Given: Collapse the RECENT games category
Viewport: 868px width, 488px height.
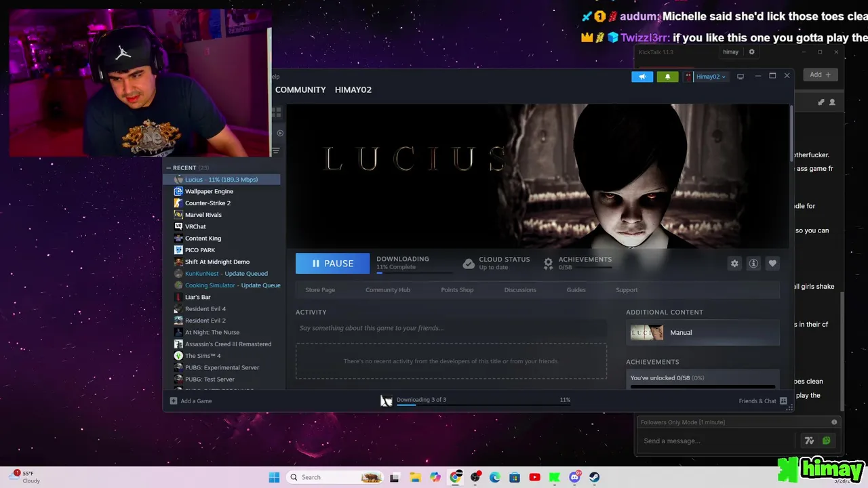Looking at the screenshot, I should click(169, 167).
